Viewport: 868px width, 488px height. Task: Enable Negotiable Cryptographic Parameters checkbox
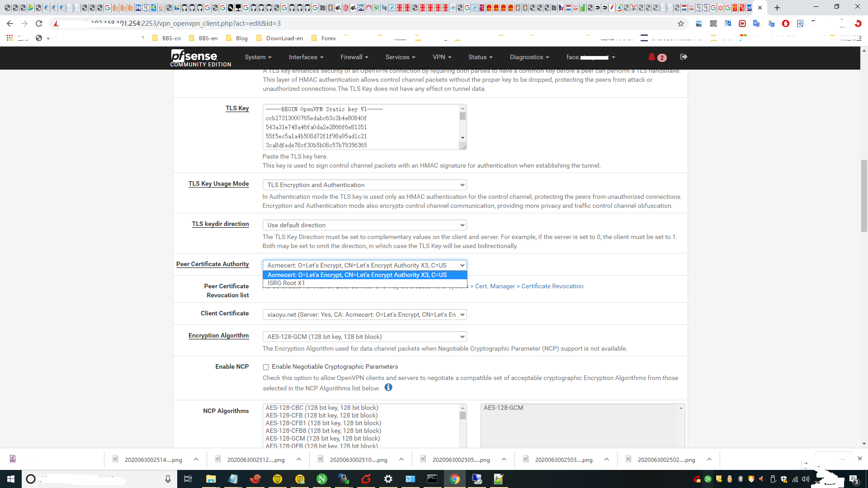pos(266,367)
